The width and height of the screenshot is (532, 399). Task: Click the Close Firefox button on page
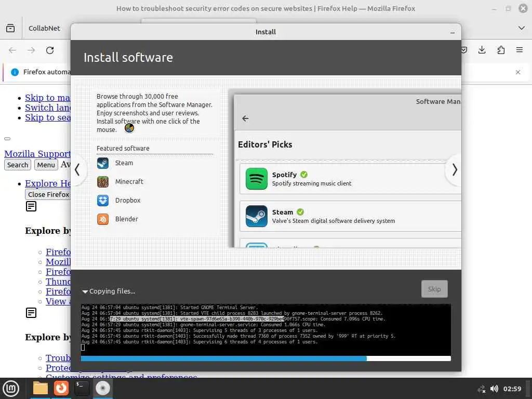click(48, 194)
